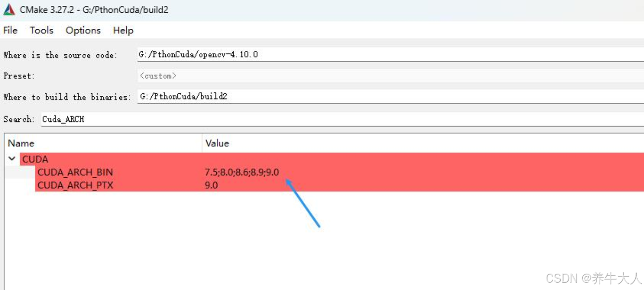This screenshot has width=644, height=290.
Task: Click the value 7.5;8.0;8.6;8.9;9.0
Action: pos(242,172)
